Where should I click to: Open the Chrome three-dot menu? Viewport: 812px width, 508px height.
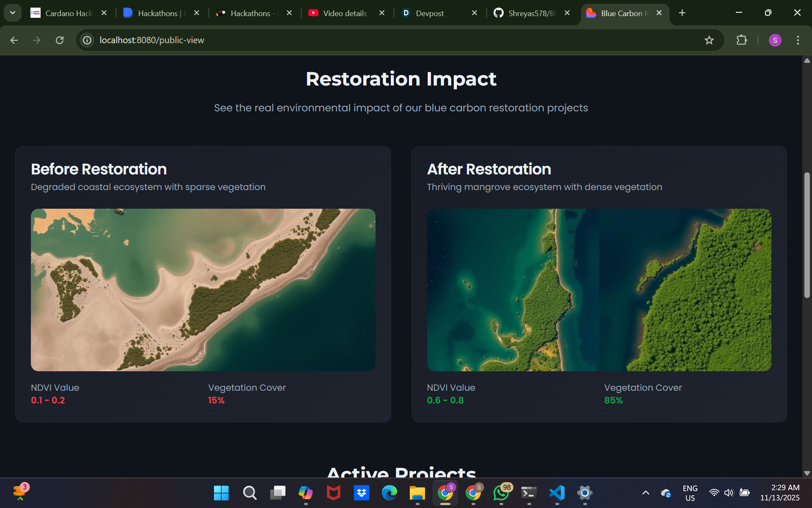click(x=798, y=40)
